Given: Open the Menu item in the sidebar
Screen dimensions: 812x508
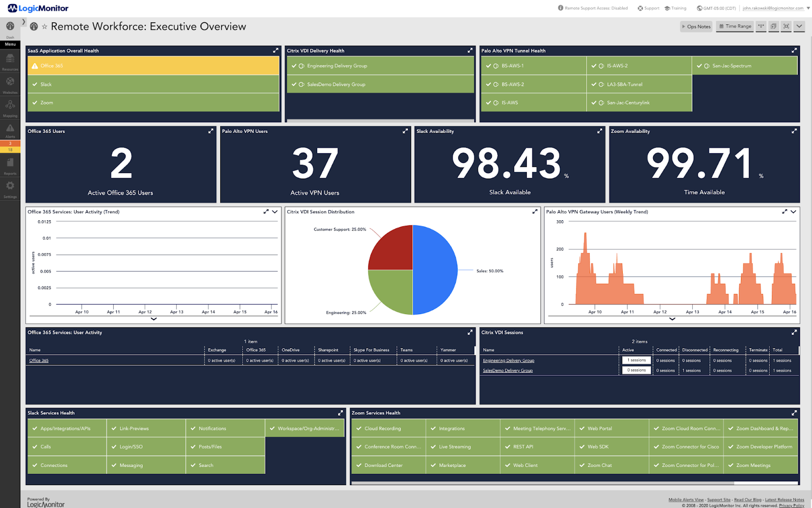Looking at the screenshot, I should (10, 44).
